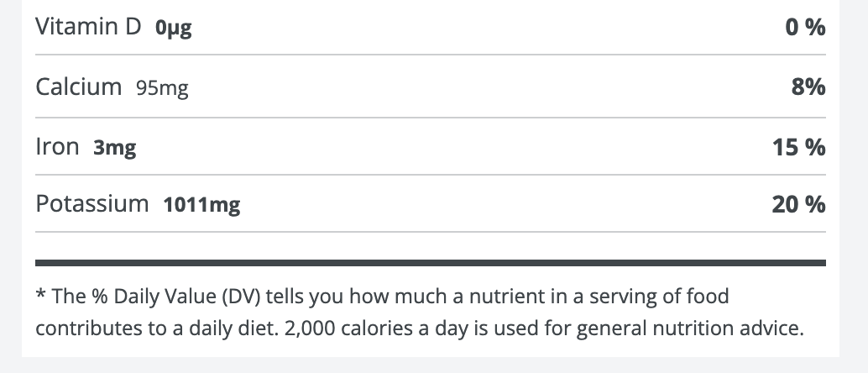Click the 0 % Vitamin D daily value
868x373 pixels.
coord(805,27)
